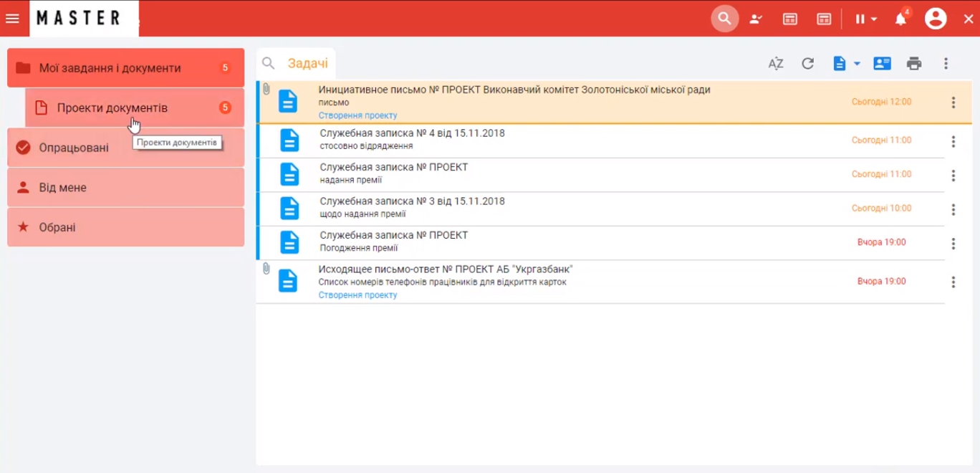The width and height of the screenshot is (980, 473).
Task: Open Исходящее письмо-ответ Укргазбанк task
Action: (600, 282)
